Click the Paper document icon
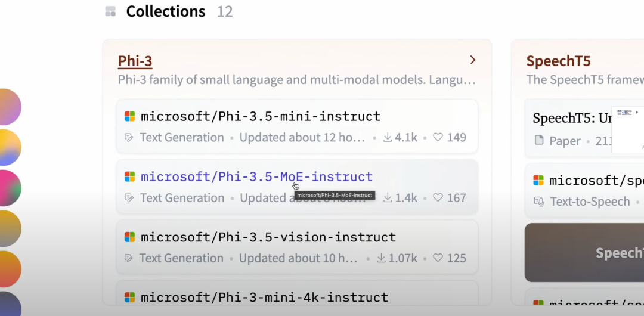The width and height of the screenshot is (644, 316). point(539,141)
